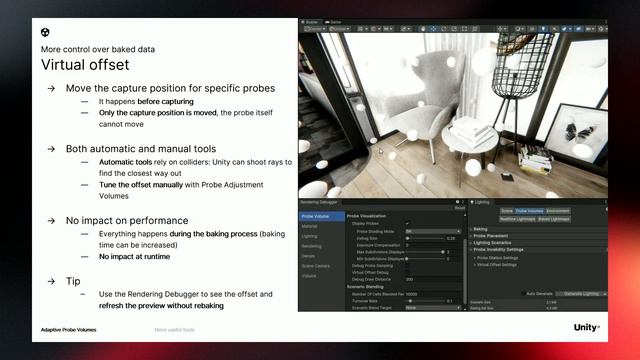Select Probe Volume debugger category
Screen dimensions: 640x360
pyautogui.click(x=322, y=216)
